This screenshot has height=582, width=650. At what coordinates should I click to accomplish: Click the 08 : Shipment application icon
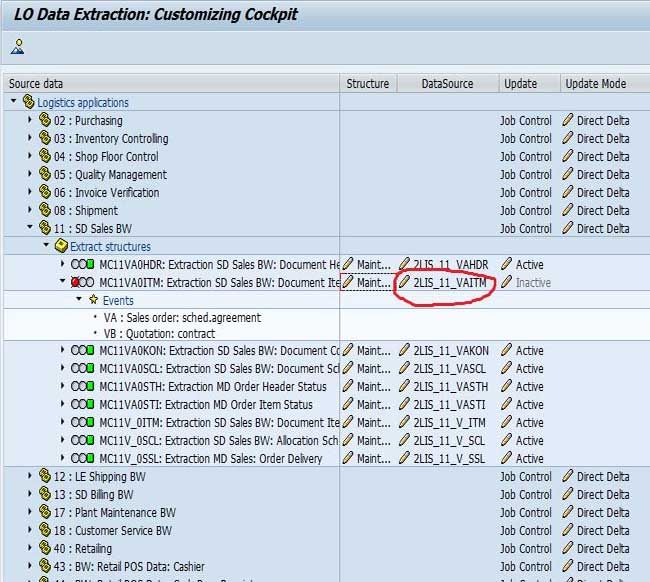tap(45, 209)
